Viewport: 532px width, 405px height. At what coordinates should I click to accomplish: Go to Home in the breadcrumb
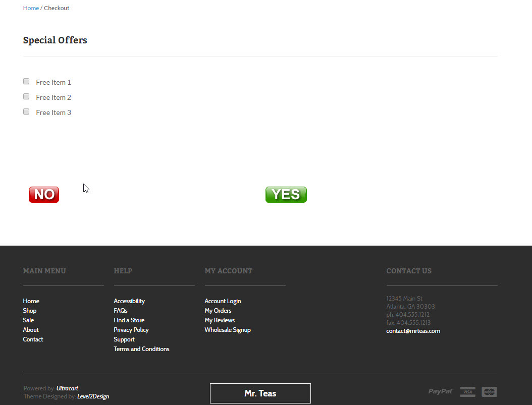point(31,8)
